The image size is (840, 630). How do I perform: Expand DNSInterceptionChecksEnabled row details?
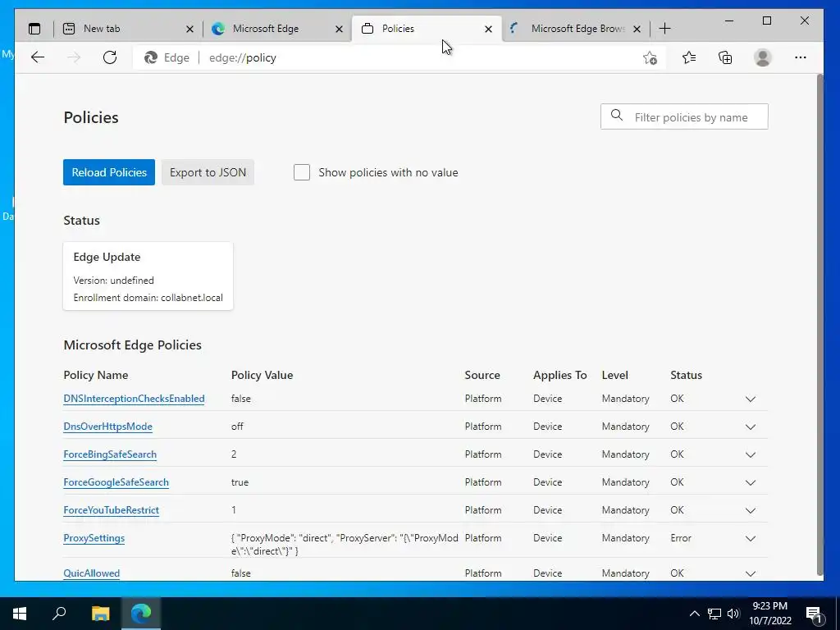[751, 399]
